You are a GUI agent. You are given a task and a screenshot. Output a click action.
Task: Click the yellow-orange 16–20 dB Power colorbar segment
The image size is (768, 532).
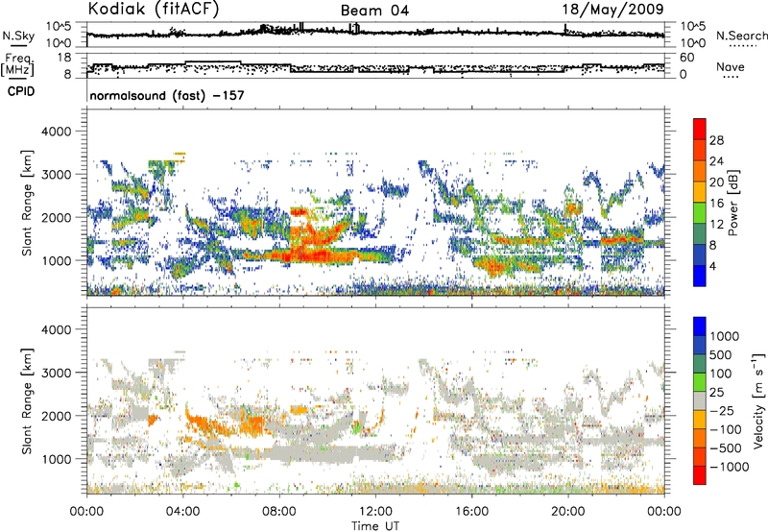700,192
